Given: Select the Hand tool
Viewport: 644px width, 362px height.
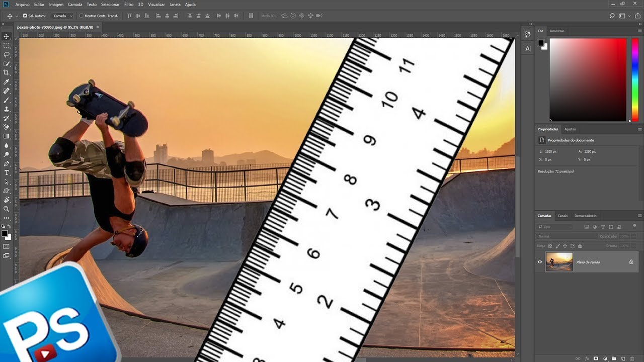Looking at the screenshot, I should [7, 200].
